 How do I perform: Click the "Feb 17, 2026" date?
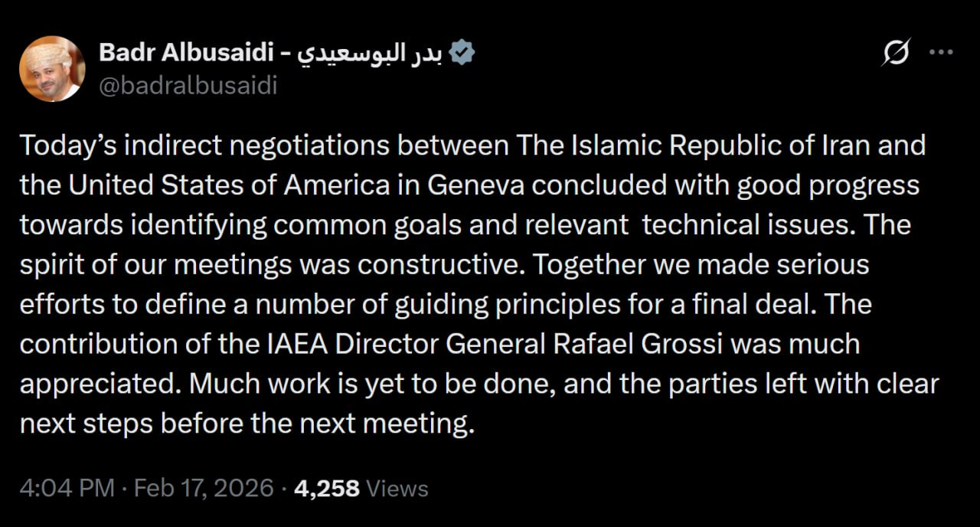click(x=204, y=488)
